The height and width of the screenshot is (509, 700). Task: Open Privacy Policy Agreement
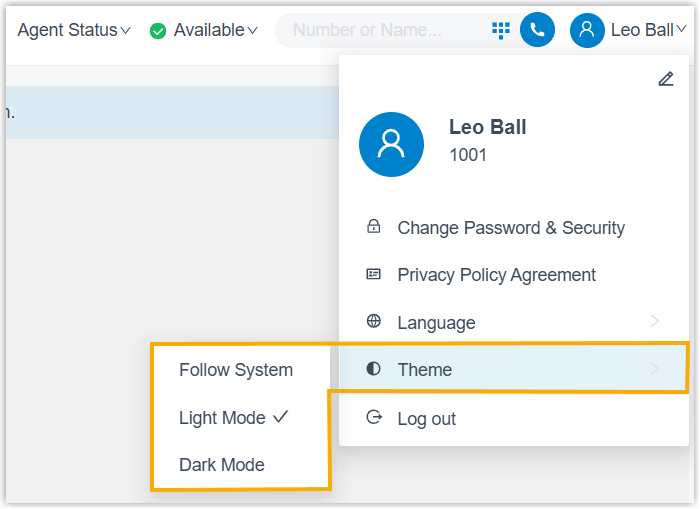[496, 275]
